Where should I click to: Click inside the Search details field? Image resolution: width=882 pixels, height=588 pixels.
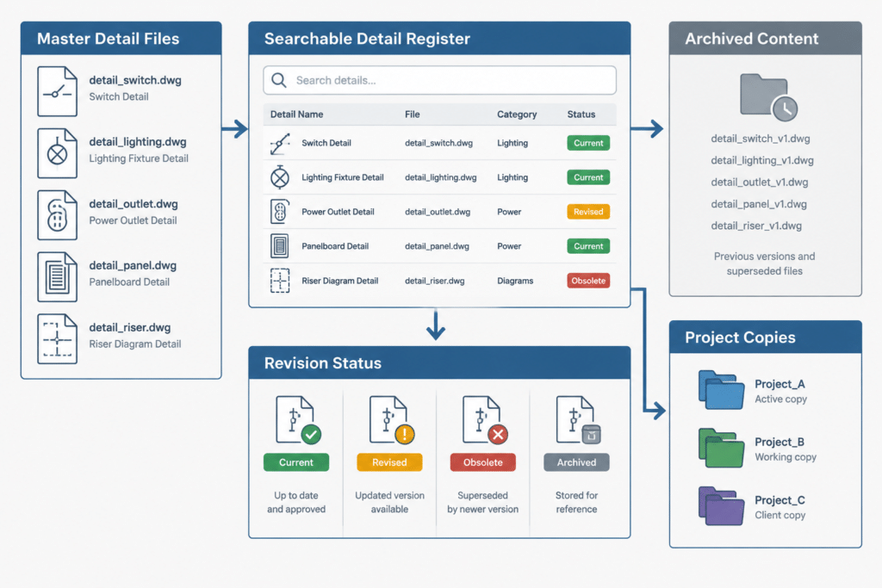439,80
